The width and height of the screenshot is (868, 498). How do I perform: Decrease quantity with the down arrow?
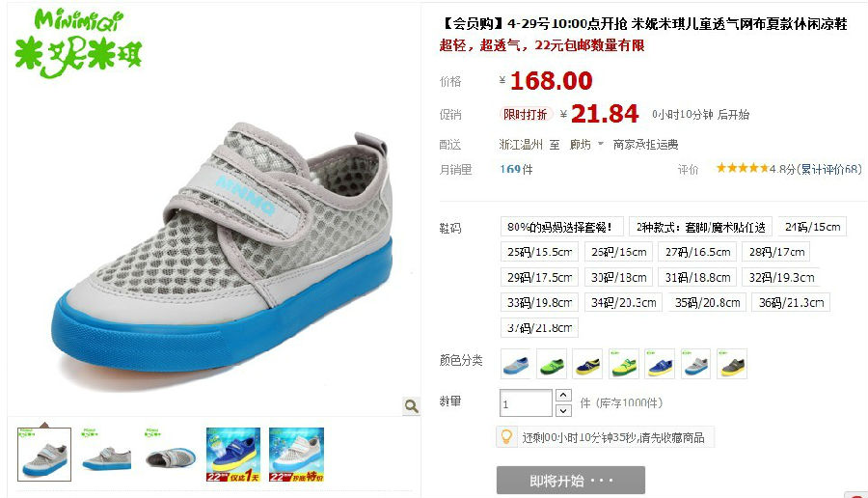pyautogui.click(x=563, y=410)
